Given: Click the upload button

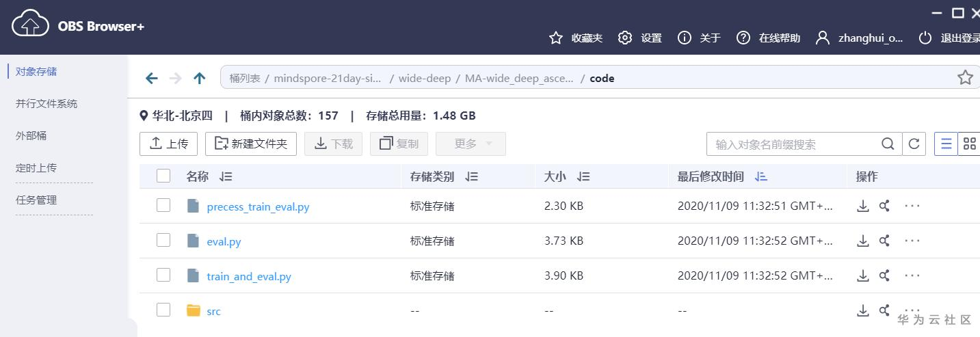Looking at the screenshot, I should [168, 144].
